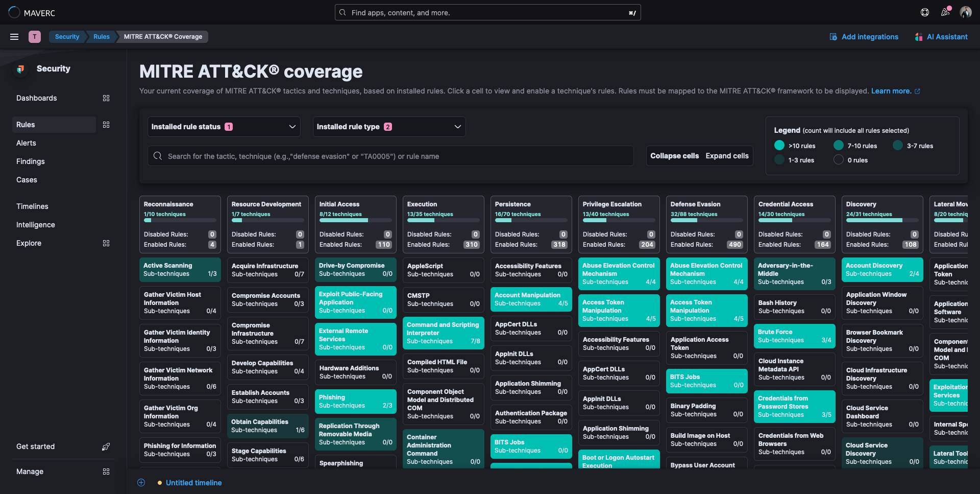The width and height of the screenshot is (980, 494).
Task: Click the >10 rules legend swatch
Action: click(779, 146)
